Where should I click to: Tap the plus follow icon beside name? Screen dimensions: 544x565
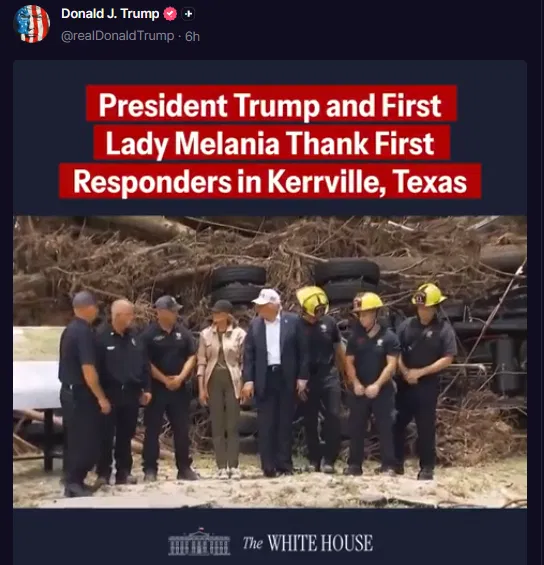point(188,14)
